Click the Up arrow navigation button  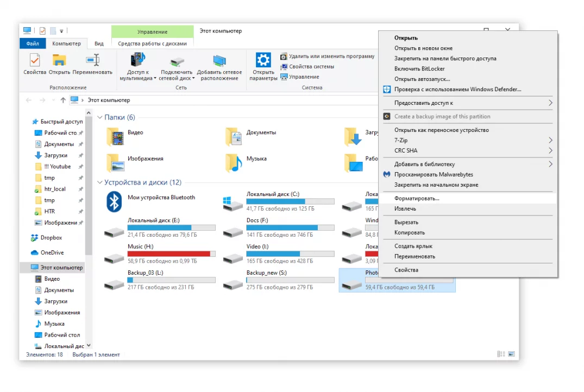[63, 100]
